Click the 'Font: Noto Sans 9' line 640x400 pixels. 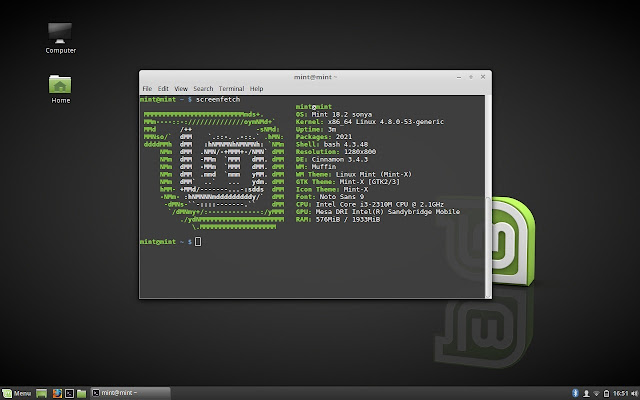point(330,197)
